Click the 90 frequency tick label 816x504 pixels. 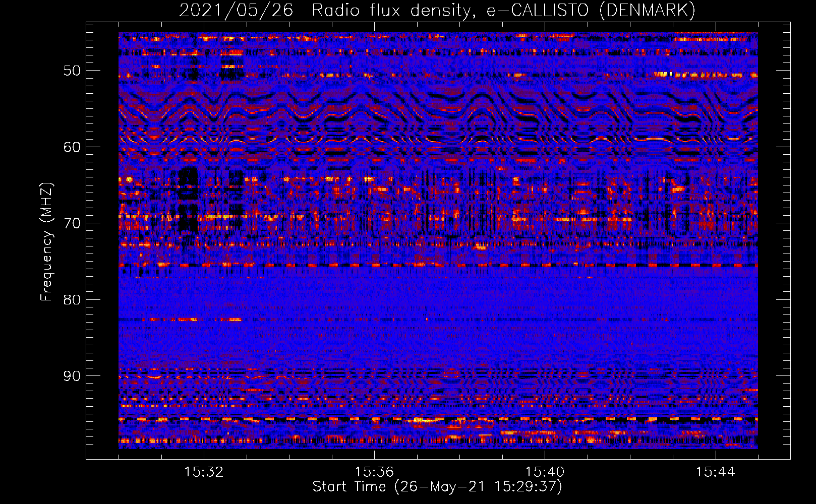pos(72,376)
